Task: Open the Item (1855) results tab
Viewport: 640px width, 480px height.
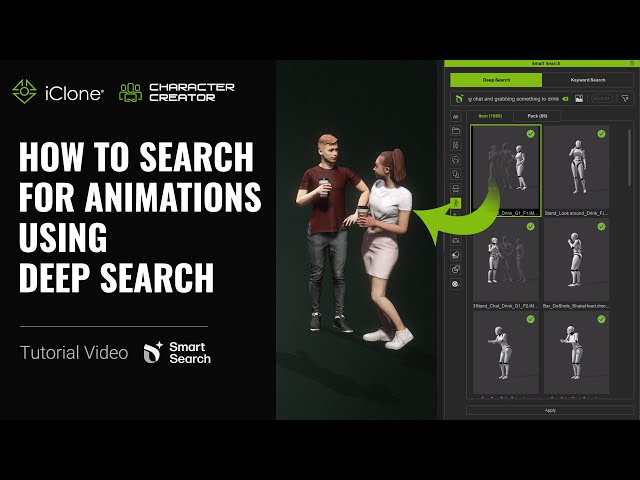Action: click(x=490, y=116)
